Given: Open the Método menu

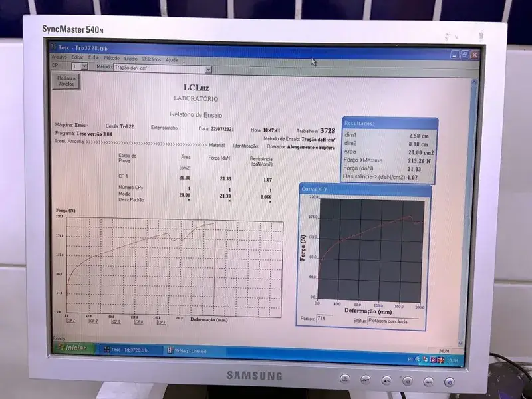Looking at the screenshot, I should [112, 59].
